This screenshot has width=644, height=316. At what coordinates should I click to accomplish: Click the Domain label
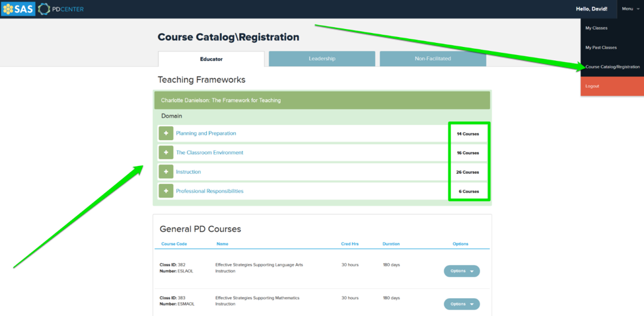coord(172,116)
